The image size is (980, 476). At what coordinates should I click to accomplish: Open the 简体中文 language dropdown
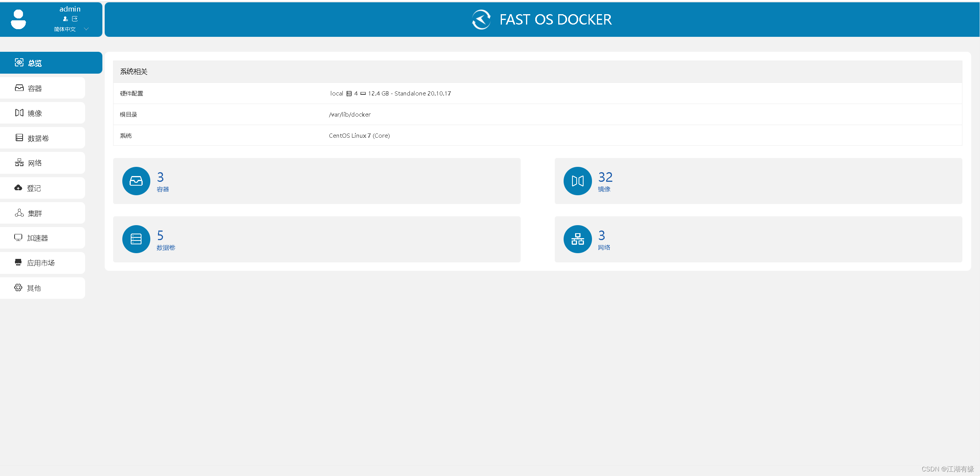(71, 29)
